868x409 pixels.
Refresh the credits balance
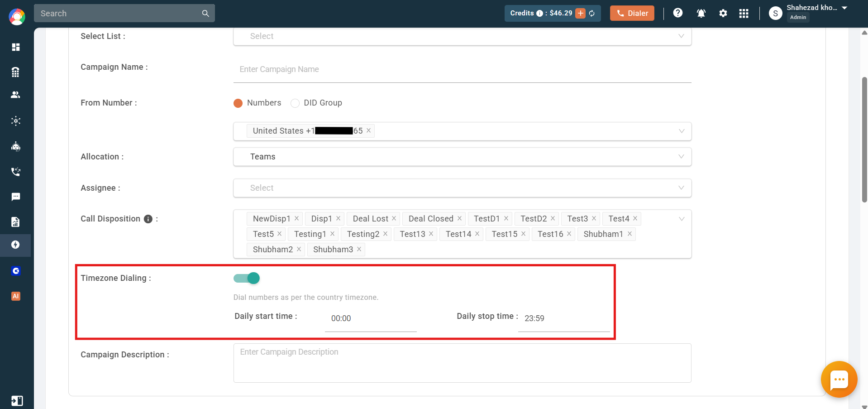tap(592, 13)
